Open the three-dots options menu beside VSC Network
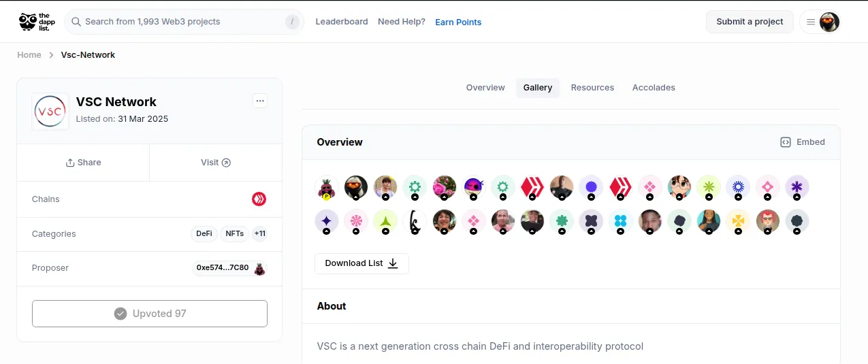This screenshot has width=868, height=364. point(259,101)
